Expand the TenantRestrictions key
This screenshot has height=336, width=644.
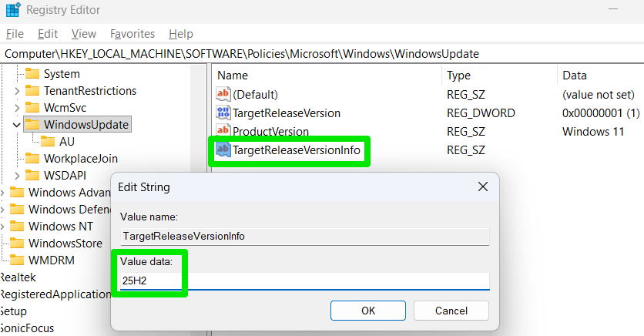(x=17, y=91)
